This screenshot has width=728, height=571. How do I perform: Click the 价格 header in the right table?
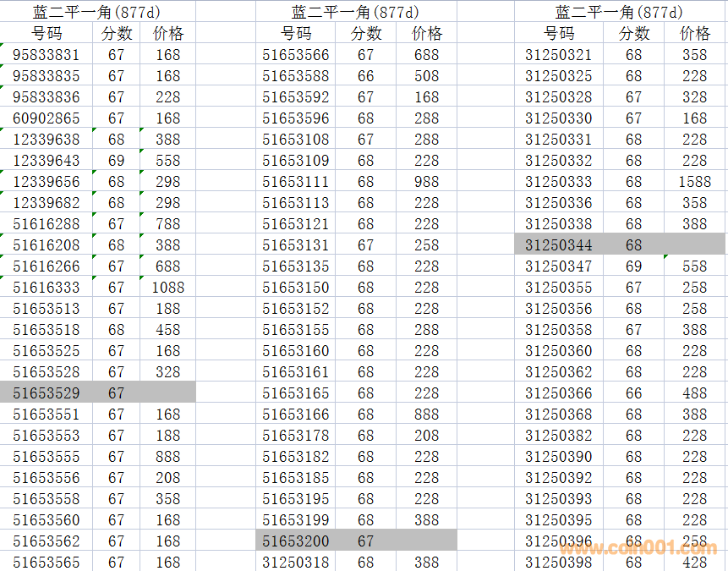click(694, 34)
